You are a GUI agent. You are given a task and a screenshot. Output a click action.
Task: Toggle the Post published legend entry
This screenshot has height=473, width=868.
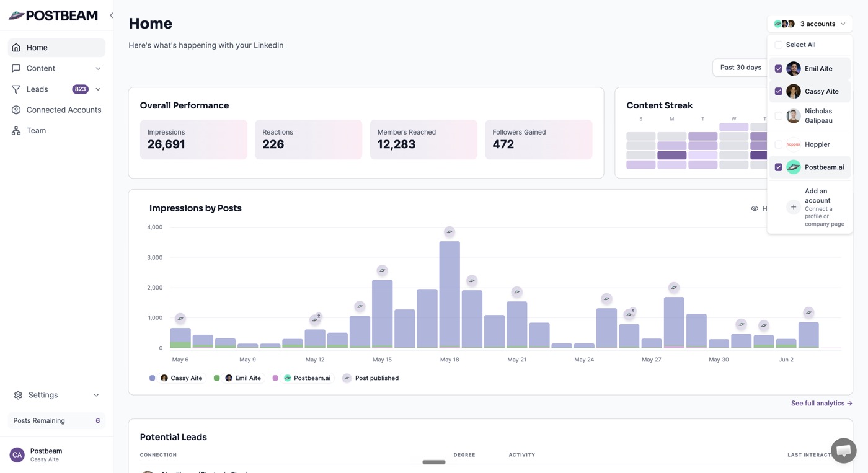pyautogui.click(x=371, y=378)
